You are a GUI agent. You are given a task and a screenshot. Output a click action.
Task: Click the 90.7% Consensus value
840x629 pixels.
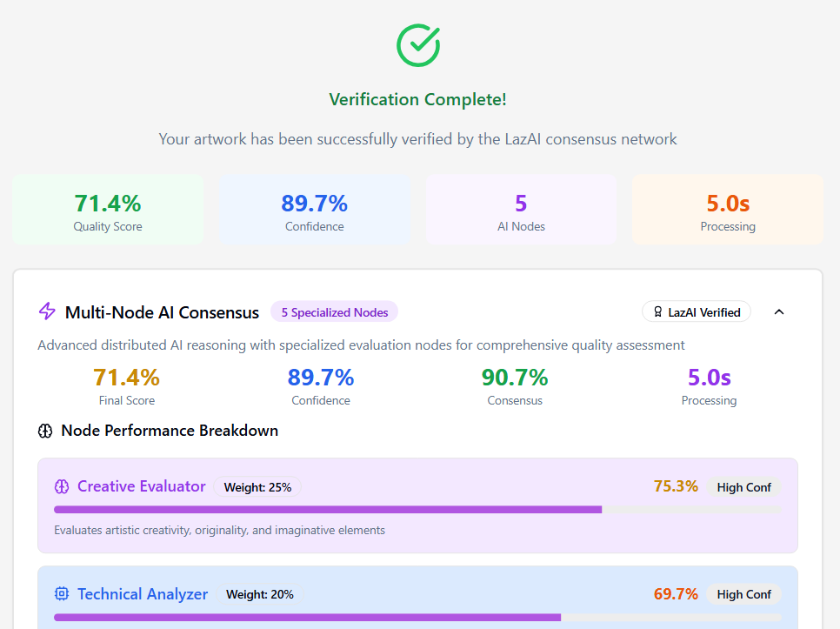pyautogui.click(x=515, y=378)
